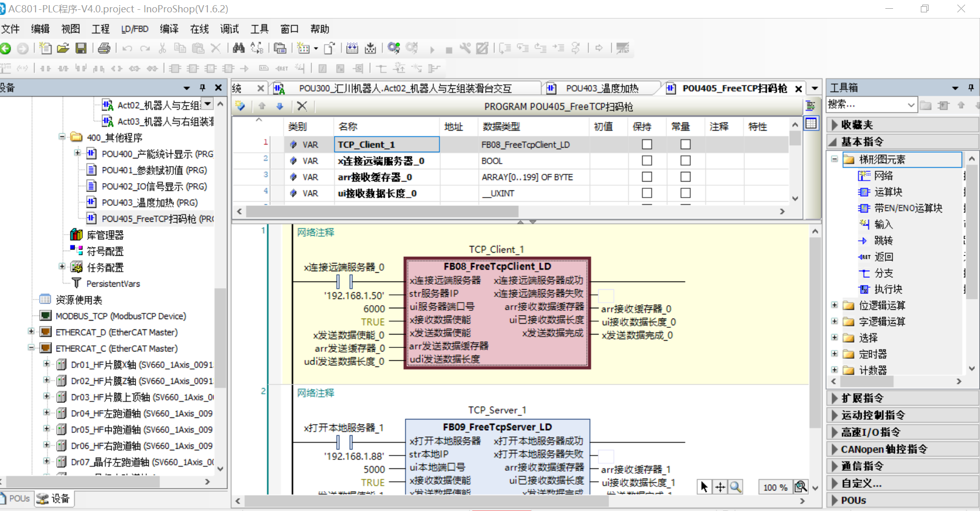Click the ladder editor vertical scrollbar
This screenshot has width=980, height=511.
(815, 332)
